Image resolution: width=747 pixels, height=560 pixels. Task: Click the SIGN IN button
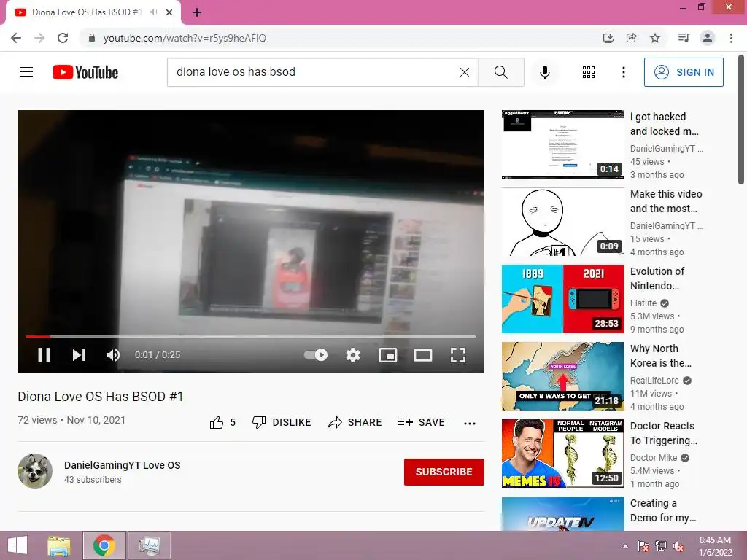[x=684, y=72]
